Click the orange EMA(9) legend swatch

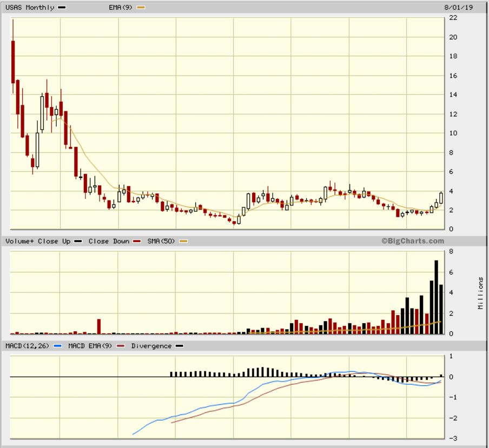pos(142,8)
